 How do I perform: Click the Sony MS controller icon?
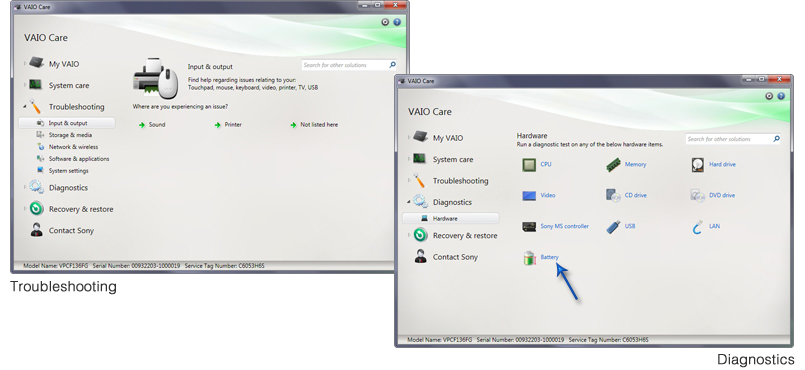[x=529, y=226]
